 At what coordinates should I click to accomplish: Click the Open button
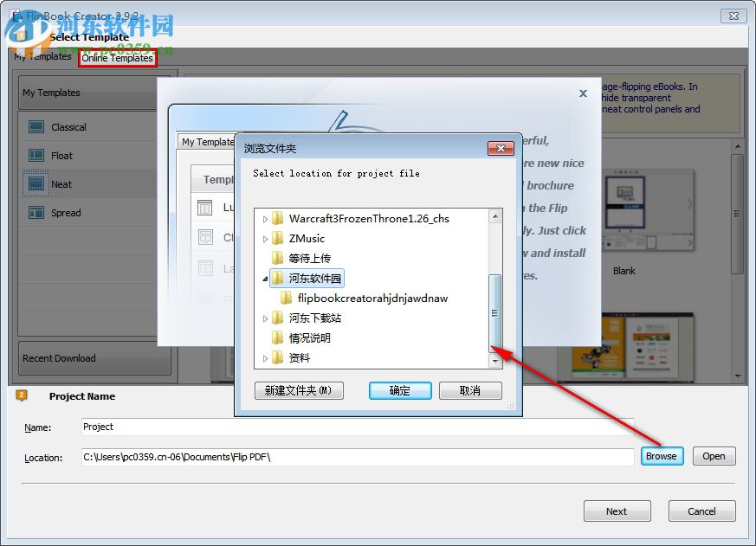(714, 456)
